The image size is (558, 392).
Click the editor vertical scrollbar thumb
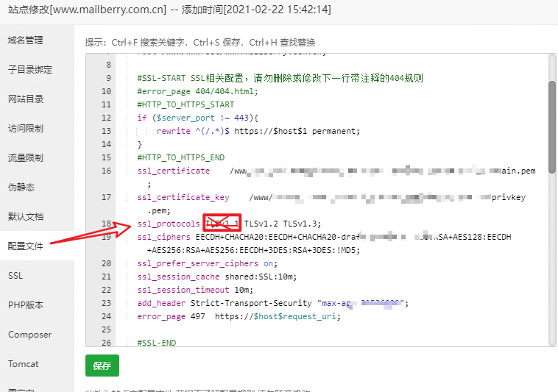tap(552, 127)
